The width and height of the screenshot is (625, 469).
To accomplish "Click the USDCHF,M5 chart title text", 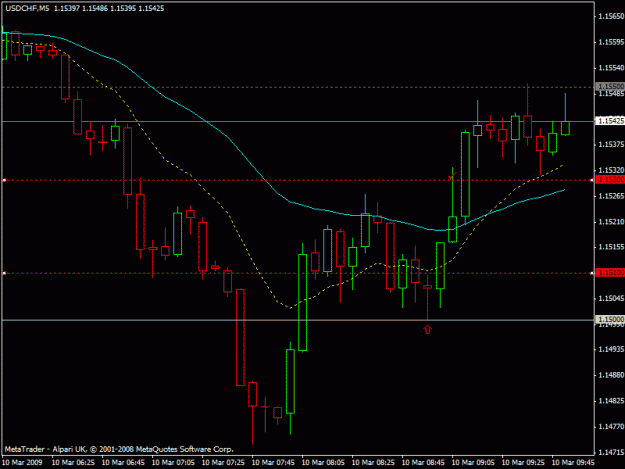I will [x=28, y=8].
